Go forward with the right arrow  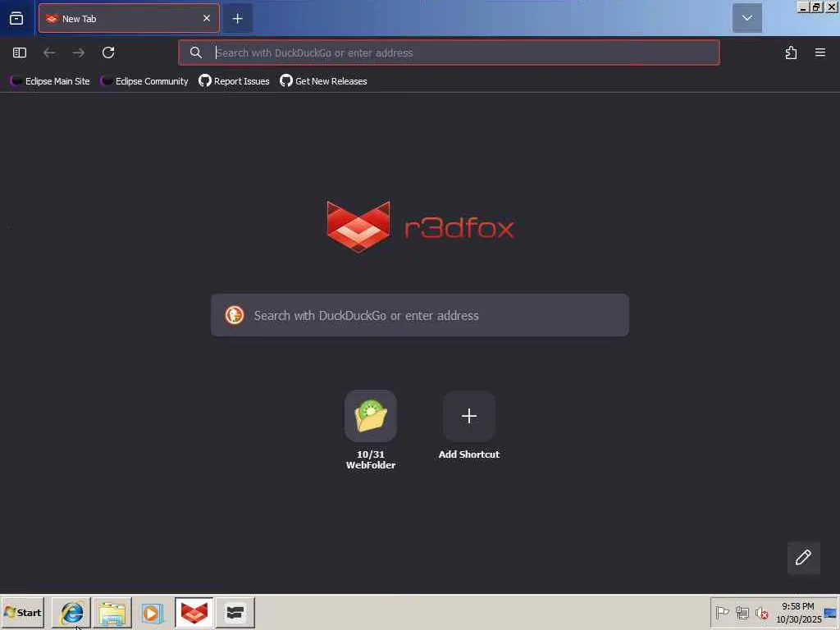point(79,52)
